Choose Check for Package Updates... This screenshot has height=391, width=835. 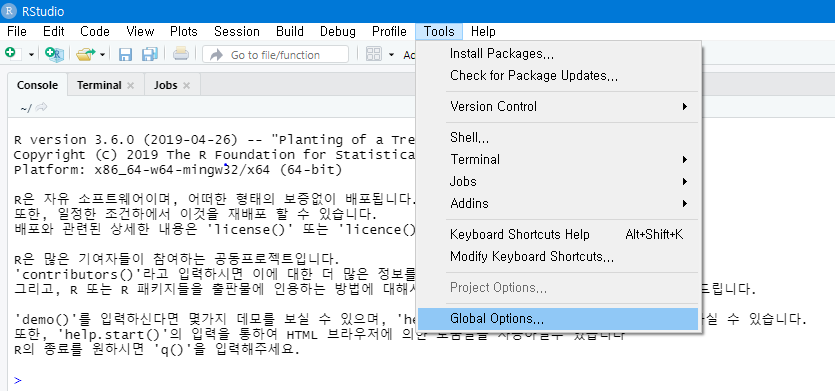(x=558, y=76)
